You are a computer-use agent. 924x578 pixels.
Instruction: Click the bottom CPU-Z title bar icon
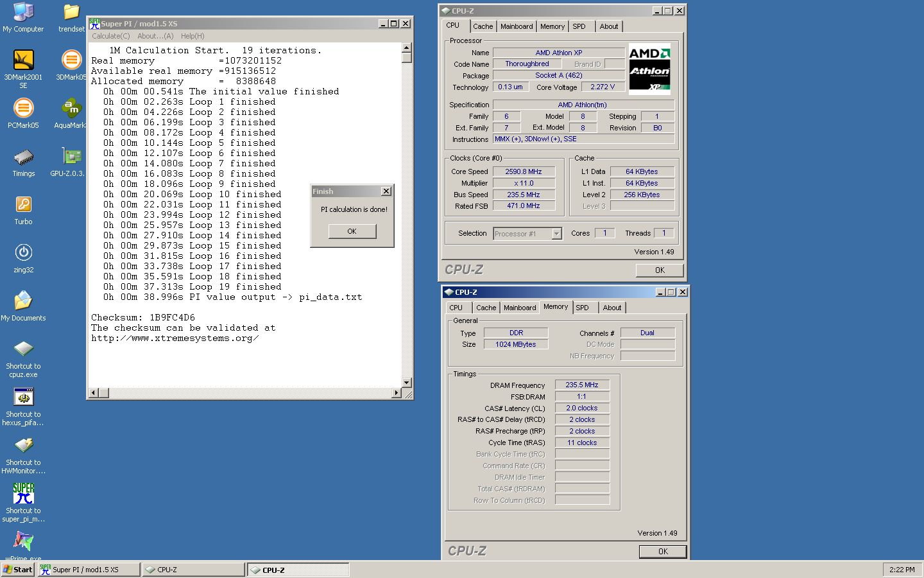point(449,292)
